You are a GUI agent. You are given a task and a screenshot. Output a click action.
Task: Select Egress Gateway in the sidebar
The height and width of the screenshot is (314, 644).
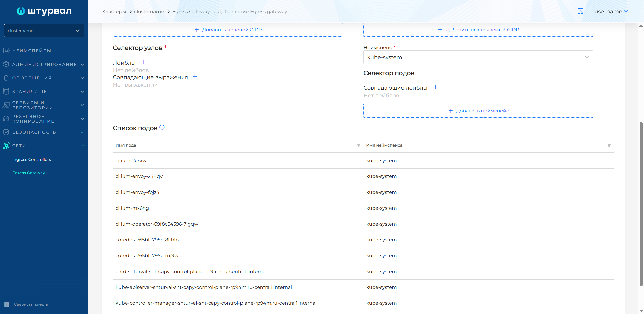click(x=28, y=173)
